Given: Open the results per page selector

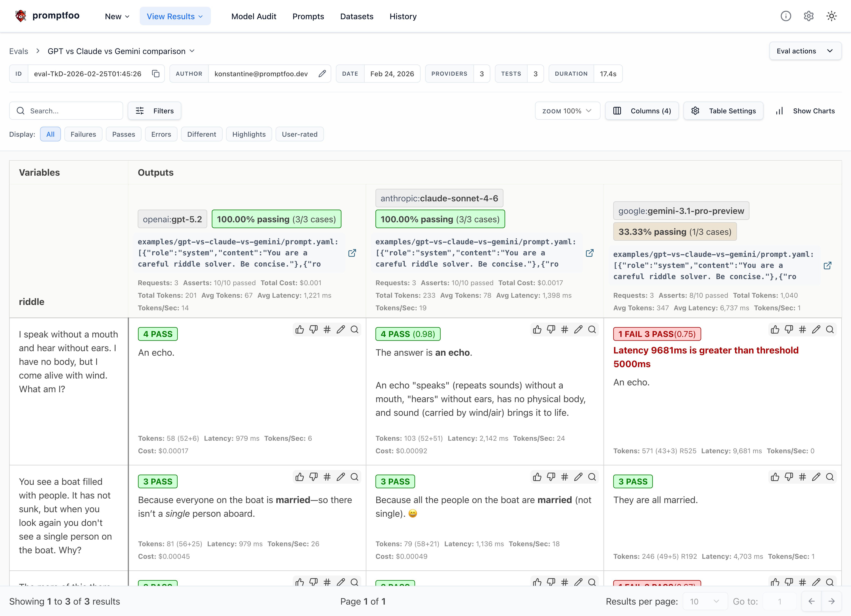Looking at the screenshot, I should pyautogui.click(x=705, y=601).
